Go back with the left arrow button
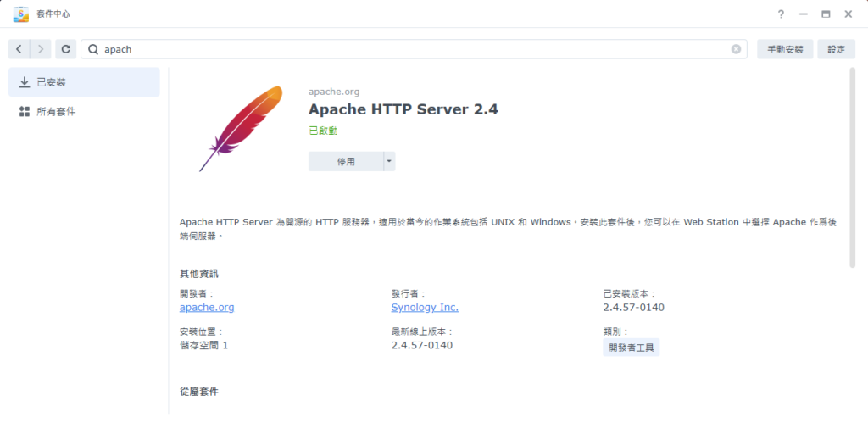 pyautogui.click(x=19, y=49)
